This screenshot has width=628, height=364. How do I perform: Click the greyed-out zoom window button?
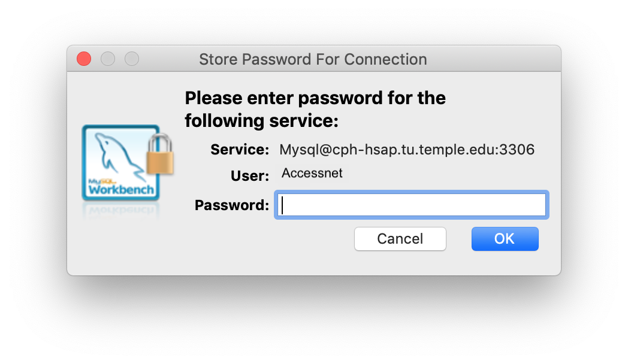coord(132,59)
